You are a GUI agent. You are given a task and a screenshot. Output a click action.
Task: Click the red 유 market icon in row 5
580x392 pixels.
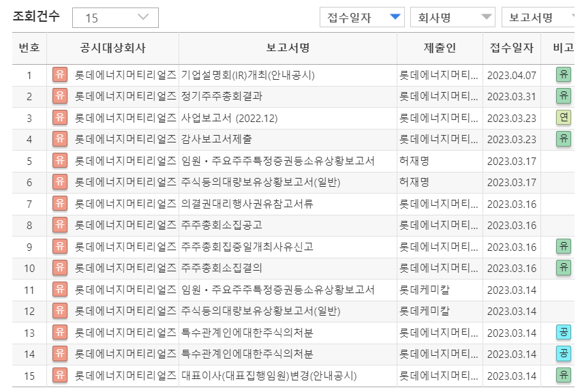click(59, 160)
